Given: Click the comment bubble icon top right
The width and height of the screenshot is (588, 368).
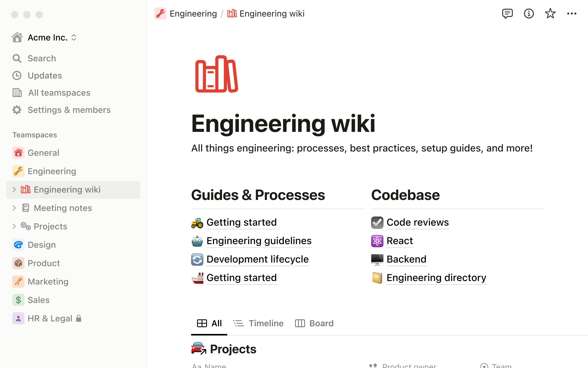Looking at the screenshot, I should click(507, 13).
